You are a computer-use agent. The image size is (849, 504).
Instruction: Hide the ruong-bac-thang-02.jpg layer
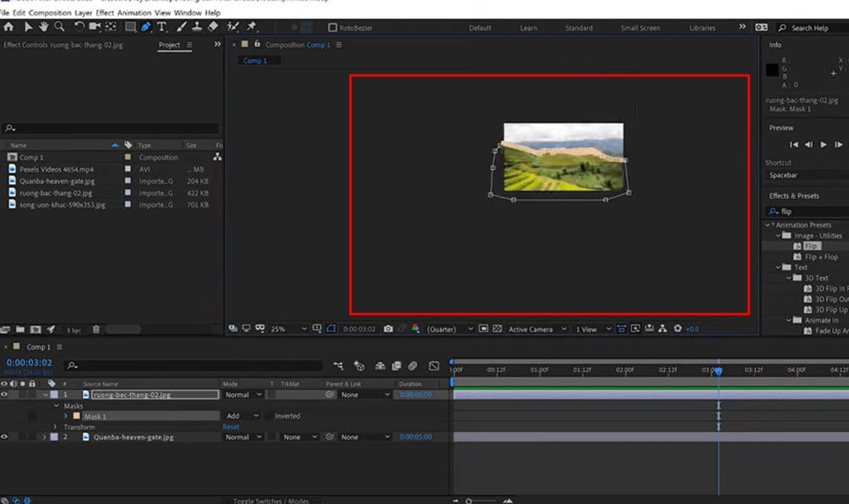coord(4,394)
